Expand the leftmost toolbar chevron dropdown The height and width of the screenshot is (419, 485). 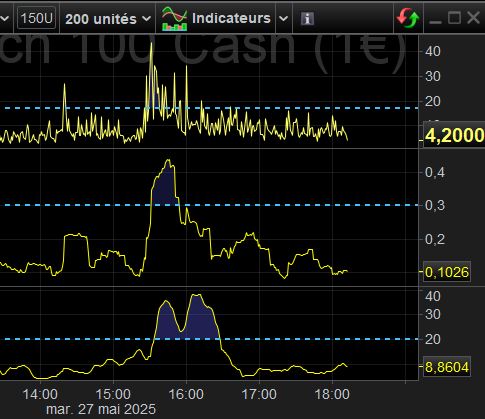(x=5, y=18)
